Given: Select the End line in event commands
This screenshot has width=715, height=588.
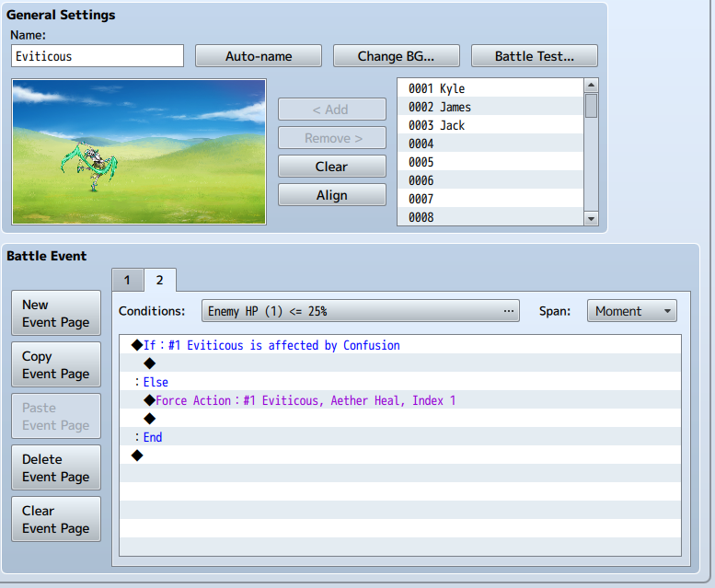Looking at the screenshot, I should (400, 437).
